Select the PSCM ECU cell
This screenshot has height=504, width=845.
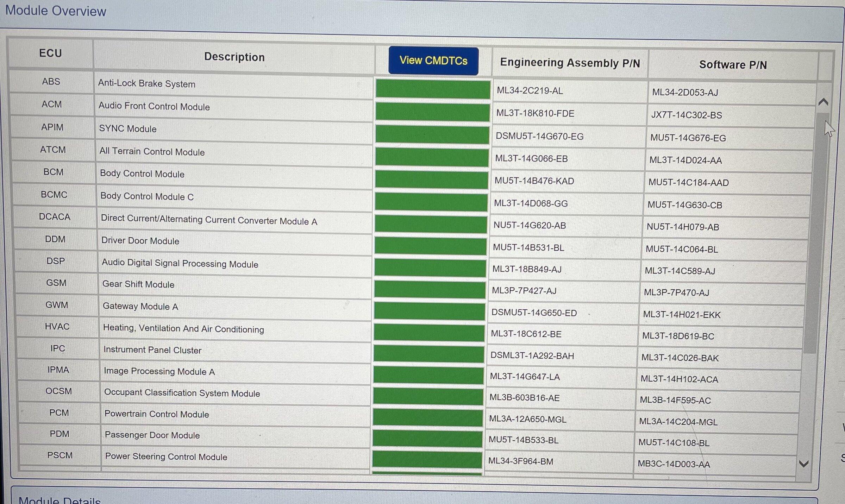click(60, 455)
